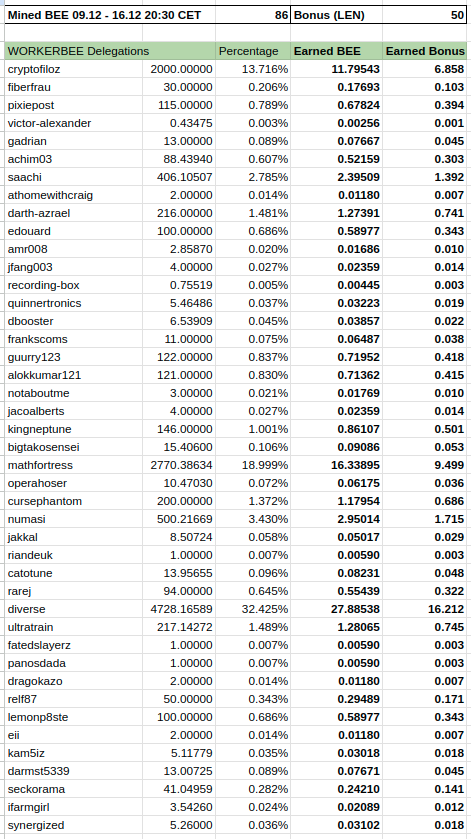Click the Bonus (LEN) label cell
Image resolution: width=471 pixels, height=839 pixels.
click(x=337, y=15)
